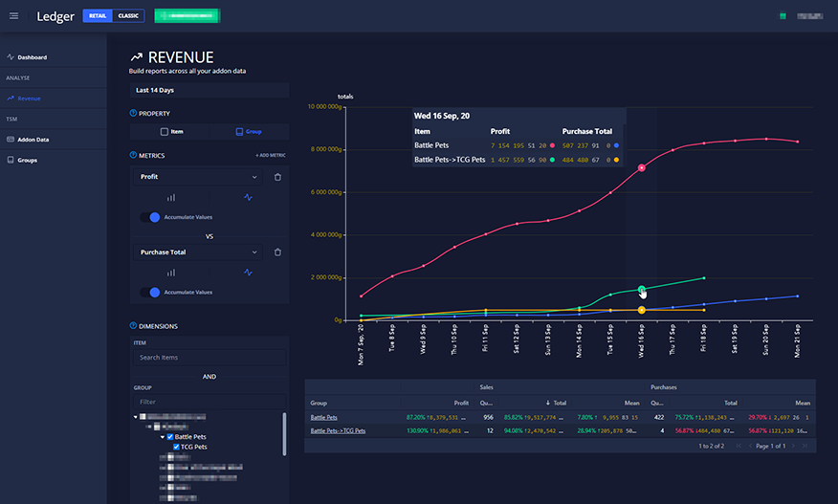Open Revenue from the sidebar
Image resolution: width=838 pixels, height=504 pixels.
(x=29, y=99)
